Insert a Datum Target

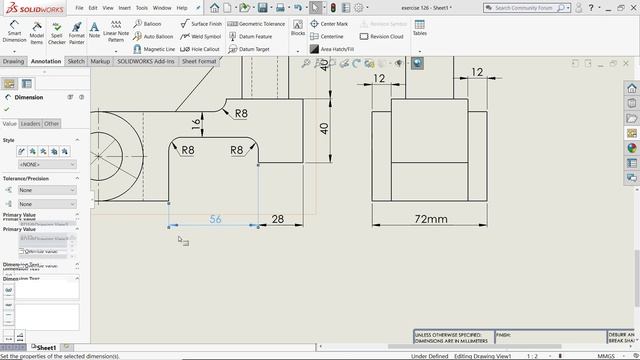pyautogui.click(x=249, y=49)
